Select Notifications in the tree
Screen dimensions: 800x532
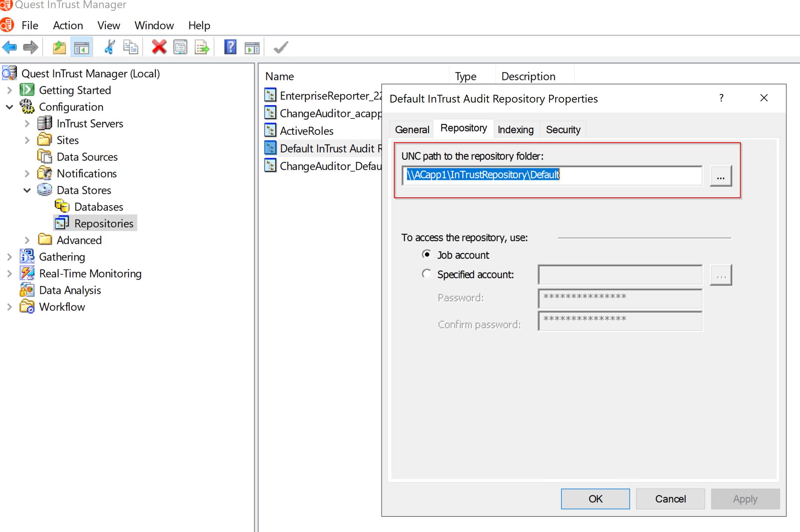tap(87, 173)
